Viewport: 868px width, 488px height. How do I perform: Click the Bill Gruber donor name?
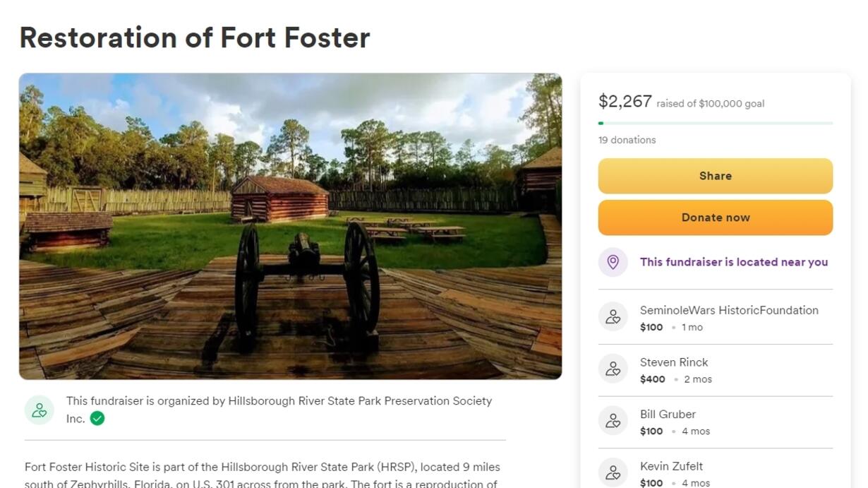pyautogui.click(x=668, y=415)
